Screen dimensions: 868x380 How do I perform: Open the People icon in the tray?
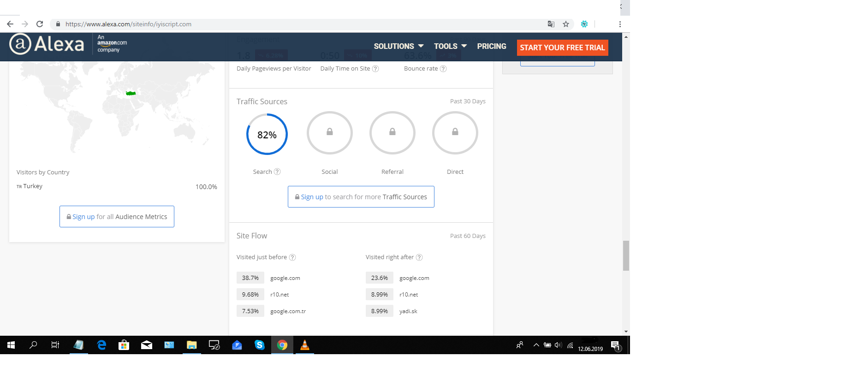click(x=520, y=345)
